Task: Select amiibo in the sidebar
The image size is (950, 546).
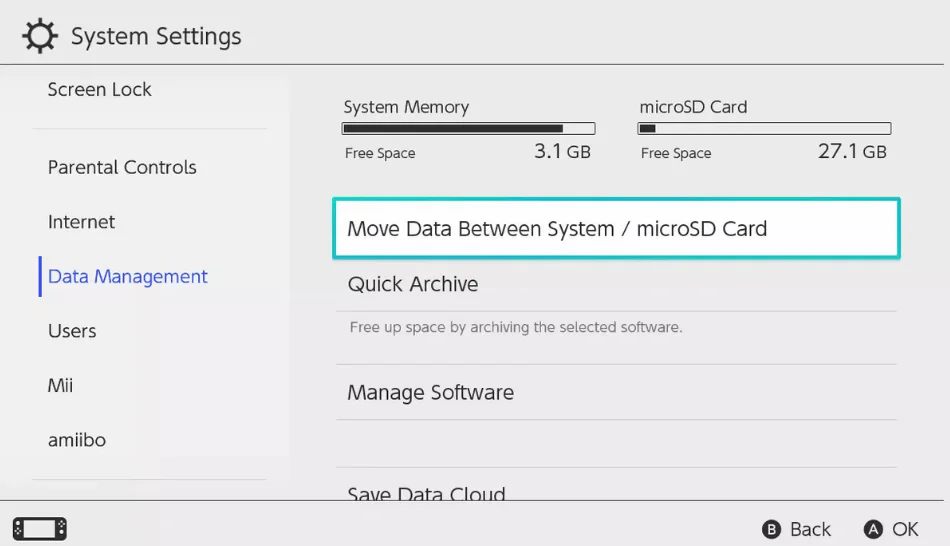Action: coord(77,440)
